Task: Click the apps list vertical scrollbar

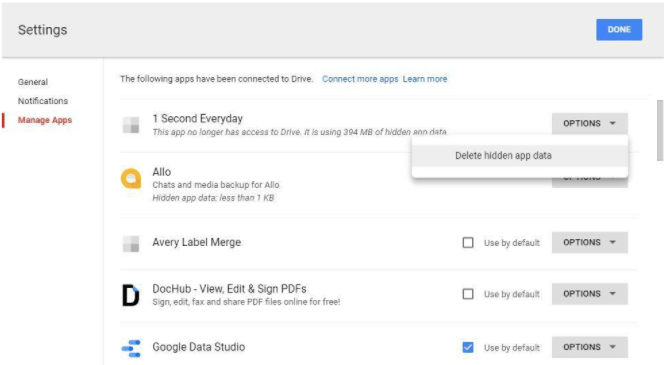Action: [x=660, y=131]
